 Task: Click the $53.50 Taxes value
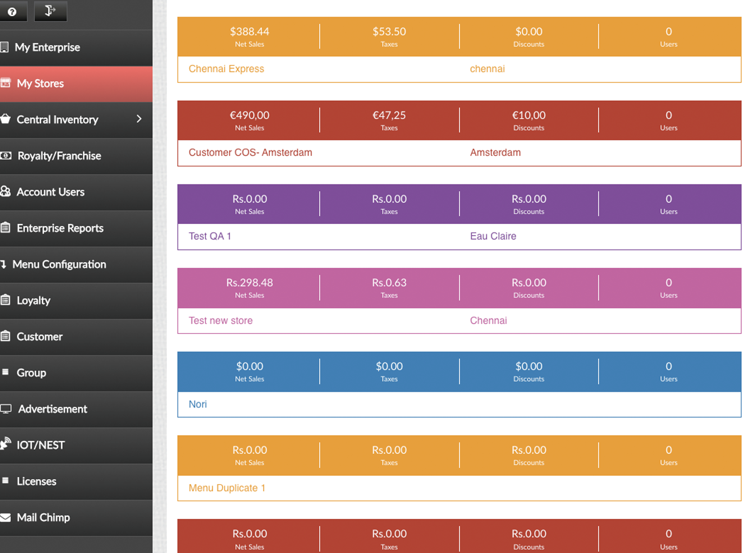coord(389,31)
